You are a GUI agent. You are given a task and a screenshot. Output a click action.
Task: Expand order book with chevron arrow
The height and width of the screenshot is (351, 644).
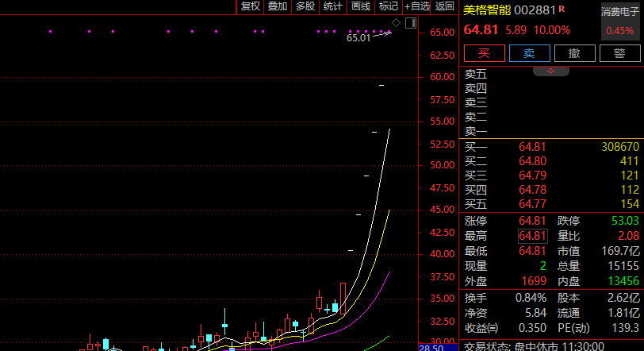pos(550,71)
